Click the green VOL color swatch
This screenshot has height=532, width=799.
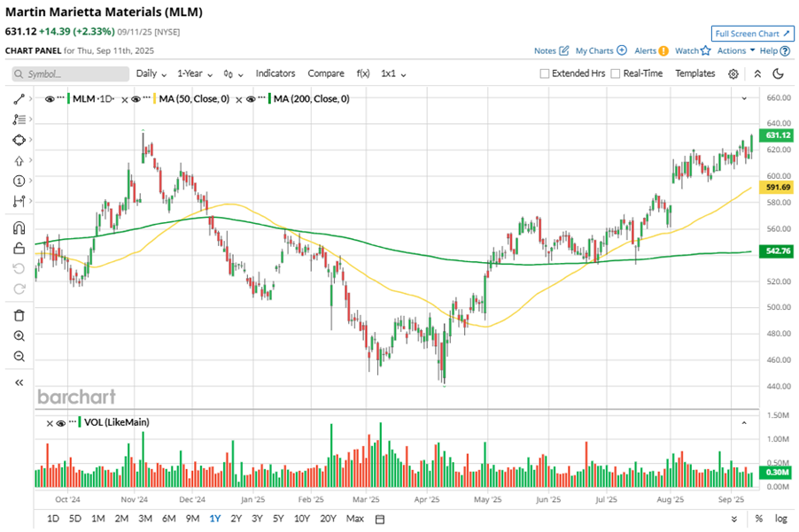tap(80, 422)
